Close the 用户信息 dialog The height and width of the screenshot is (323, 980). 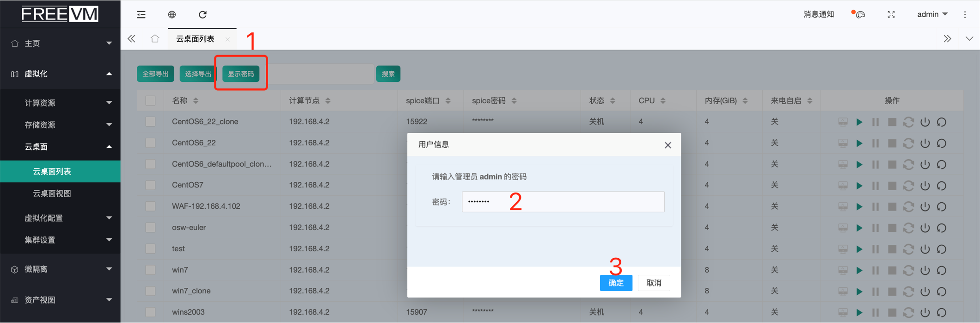click(x=668, y=145)
